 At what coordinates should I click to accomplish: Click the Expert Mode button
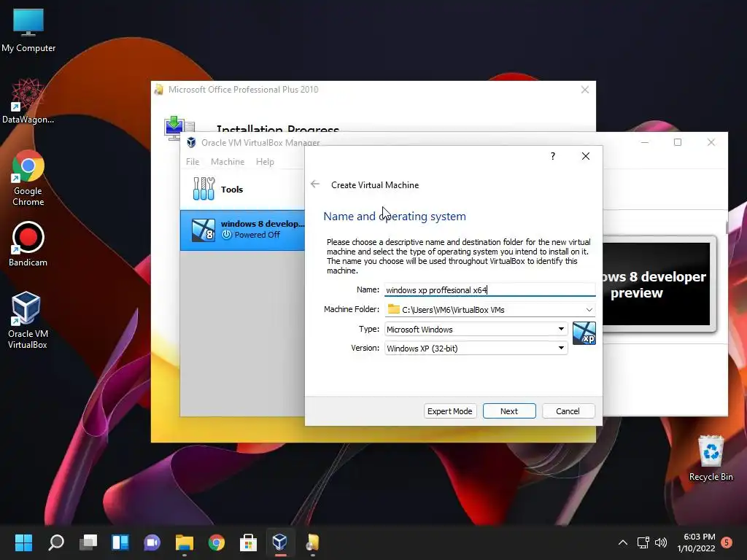coord(449,411)
